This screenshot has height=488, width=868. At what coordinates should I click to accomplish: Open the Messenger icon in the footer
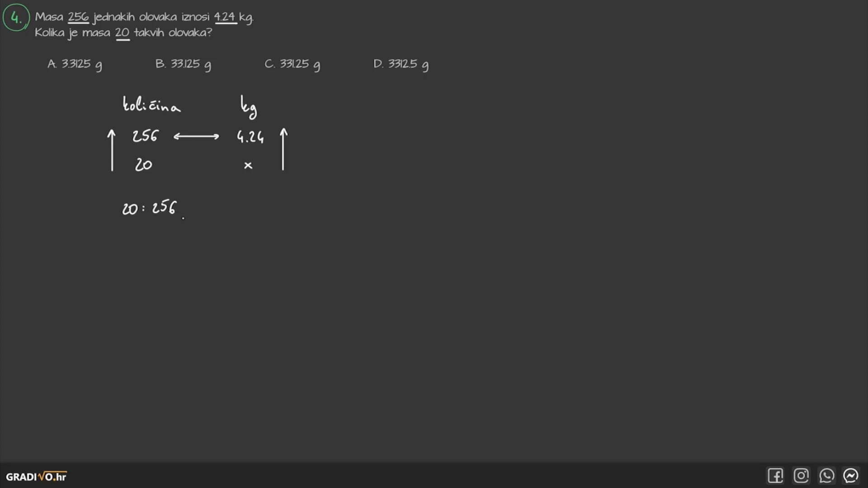(x=851, y=476)
